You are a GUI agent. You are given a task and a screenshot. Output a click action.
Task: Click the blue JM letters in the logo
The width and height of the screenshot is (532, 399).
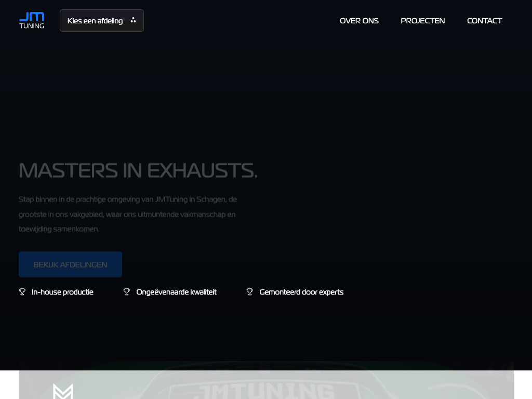pos(32,17)
